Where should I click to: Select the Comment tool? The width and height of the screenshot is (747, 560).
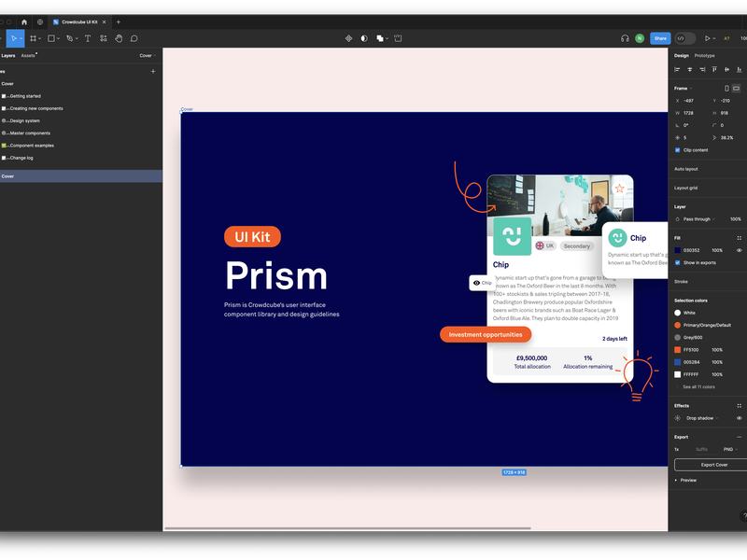point(134,38)
